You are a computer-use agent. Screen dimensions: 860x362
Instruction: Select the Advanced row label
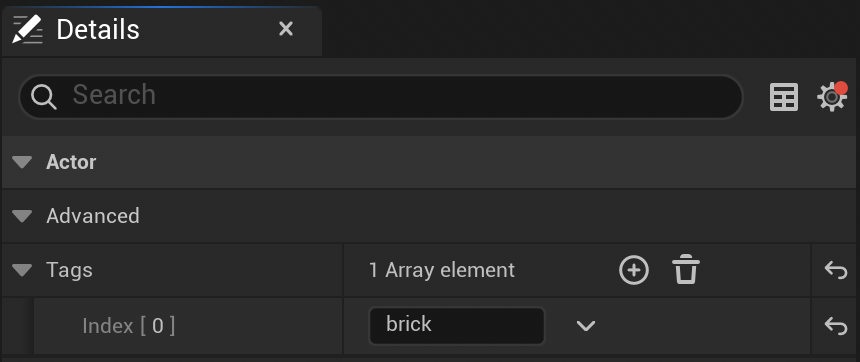click(93, 216)
